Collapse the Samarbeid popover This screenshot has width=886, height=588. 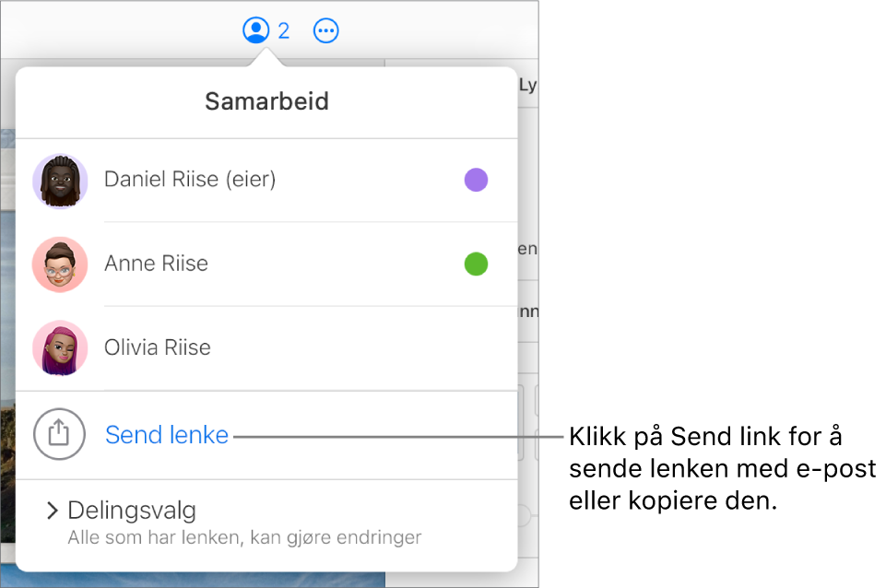[x=266, y=101]
